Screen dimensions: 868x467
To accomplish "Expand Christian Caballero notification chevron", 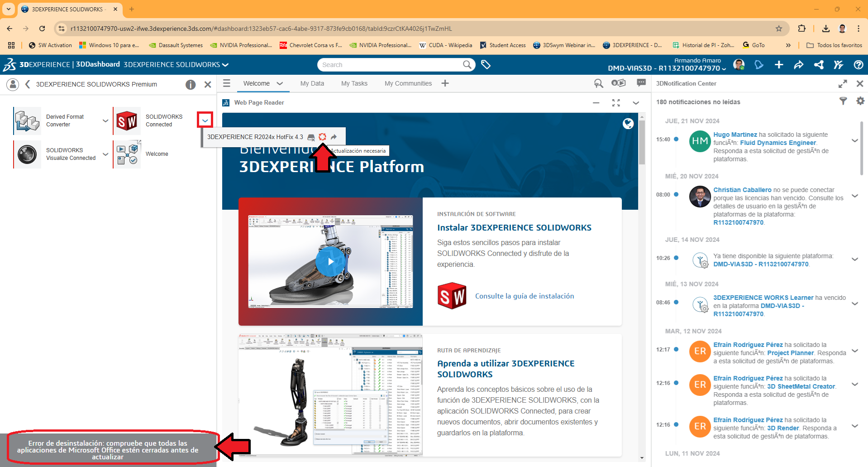I will pyautogui.click(x=855, y=196).
